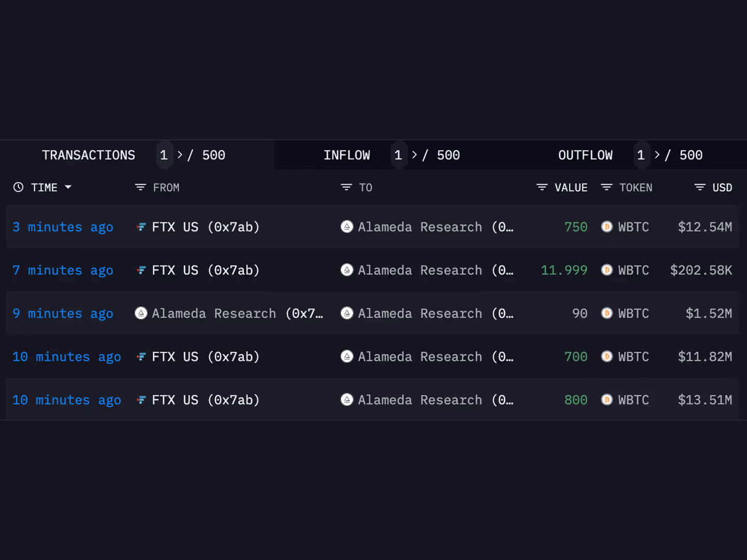Click Alameda logo in FROM column, $1.52M row
747x560 pixels.
(x=141, y=313)
